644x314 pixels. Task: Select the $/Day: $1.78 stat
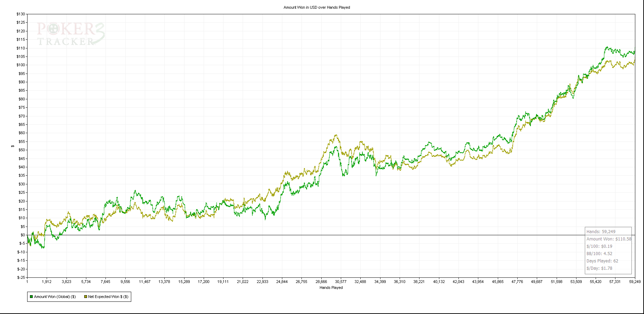[599, 268]
